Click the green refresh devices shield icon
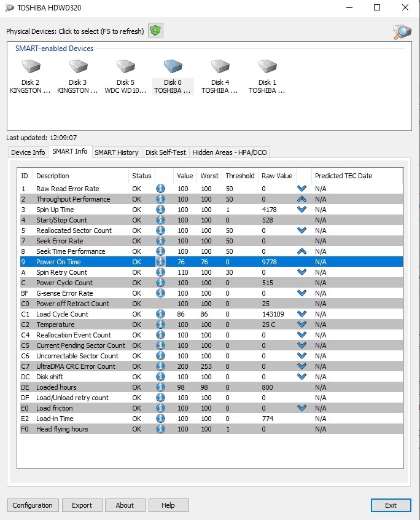Viewport: 420px width, 520px height. [x=155, y=31]
